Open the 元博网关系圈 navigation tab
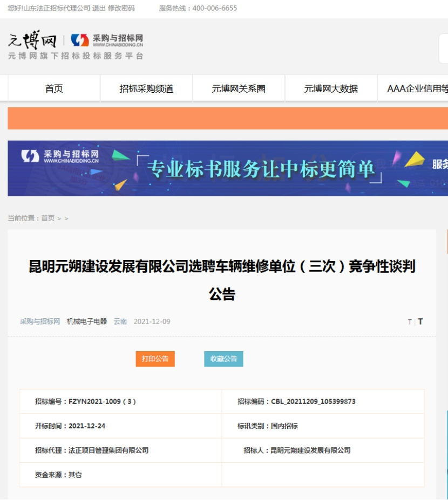This screenshot has width=448, height=500. (x=239, y=89)
